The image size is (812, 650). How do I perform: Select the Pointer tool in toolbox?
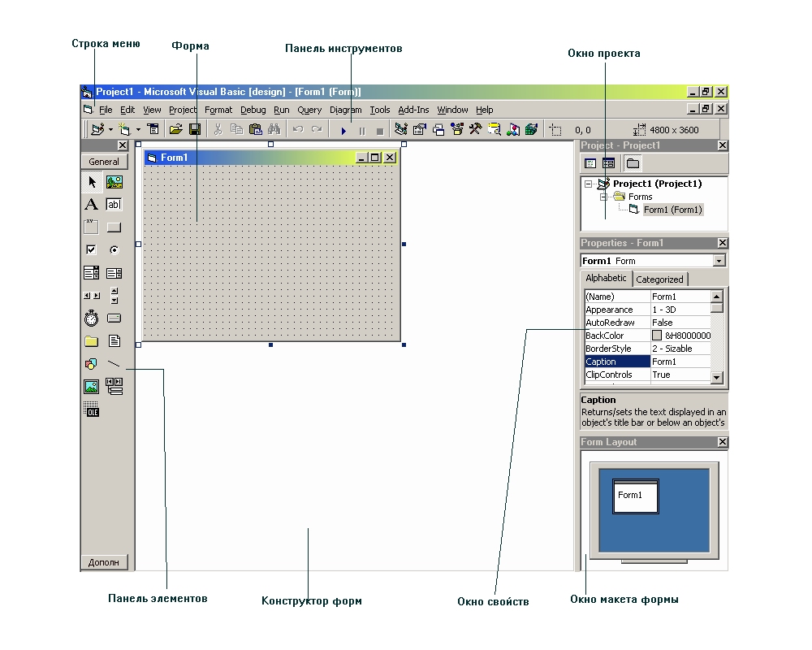92,182
